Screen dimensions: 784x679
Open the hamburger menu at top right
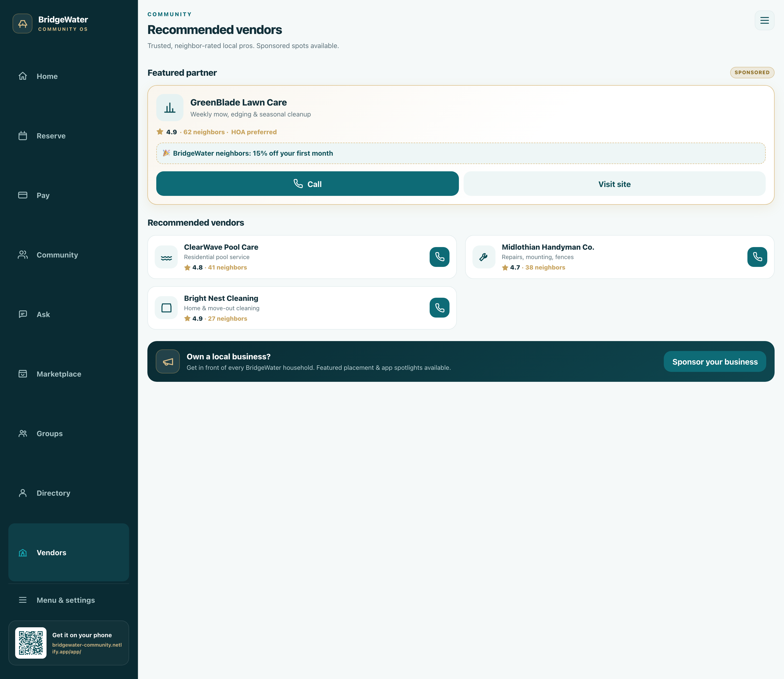(764, 20)
